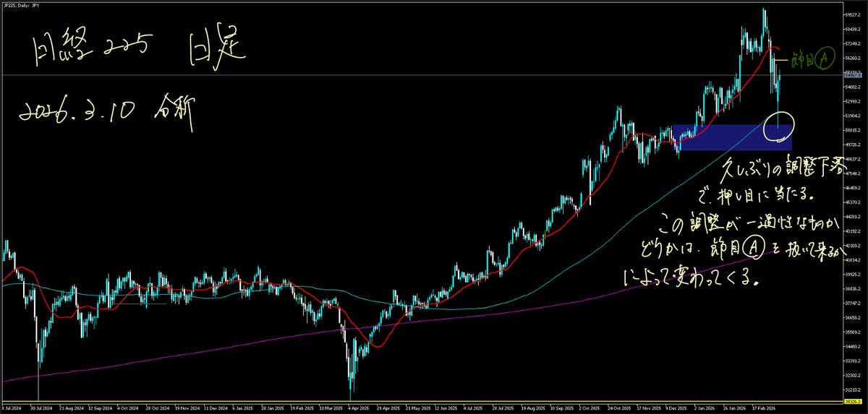Screen dimensions: 868x414
Task: Click the 49726.2 price axis label
Action: pyautogui.click(x=854, y=145)
